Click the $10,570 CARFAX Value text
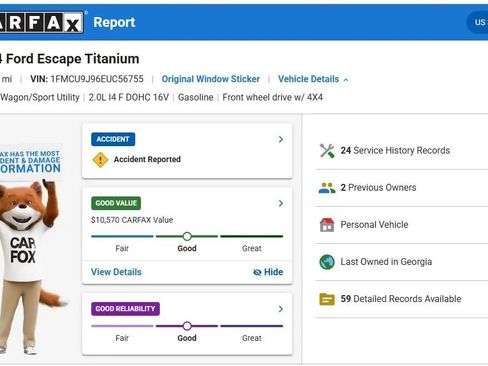Screen dimensions: 488x366 pos(132,220)
